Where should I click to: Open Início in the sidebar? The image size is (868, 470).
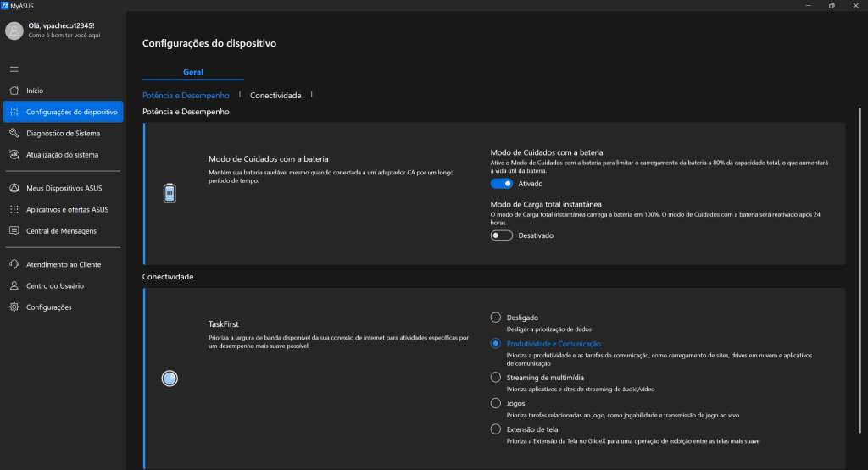click(63, 90)
